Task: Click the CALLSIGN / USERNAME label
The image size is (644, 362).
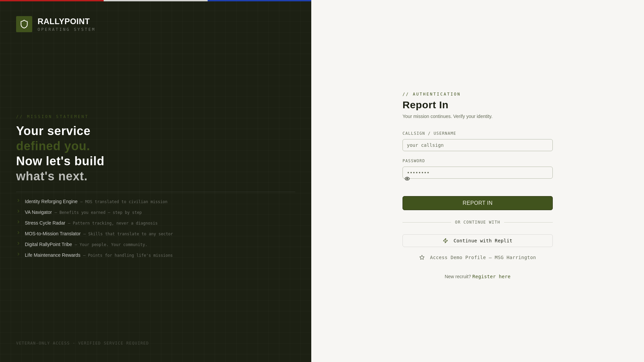Action: click(x=429, y=133)
